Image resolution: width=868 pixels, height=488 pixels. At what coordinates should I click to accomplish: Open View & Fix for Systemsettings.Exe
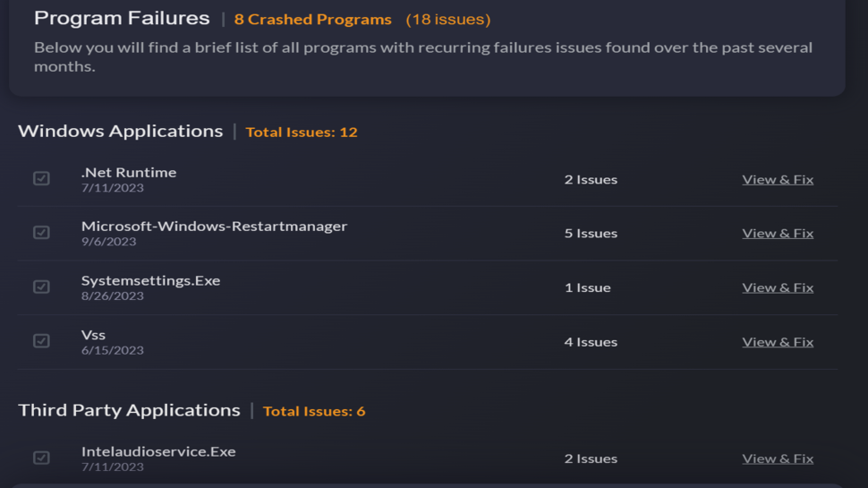(x=777, y=287)
